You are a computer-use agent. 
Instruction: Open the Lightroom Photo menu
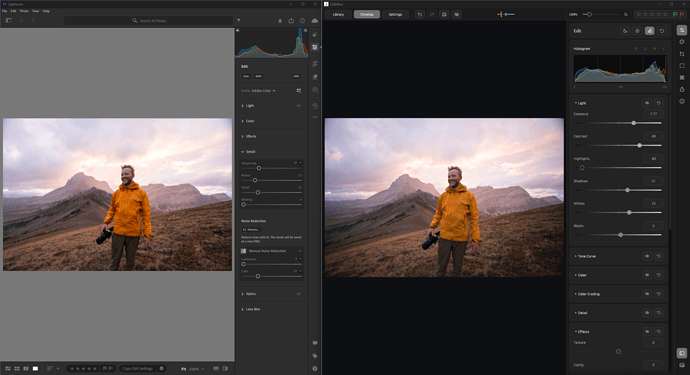(x=24, y=11)
